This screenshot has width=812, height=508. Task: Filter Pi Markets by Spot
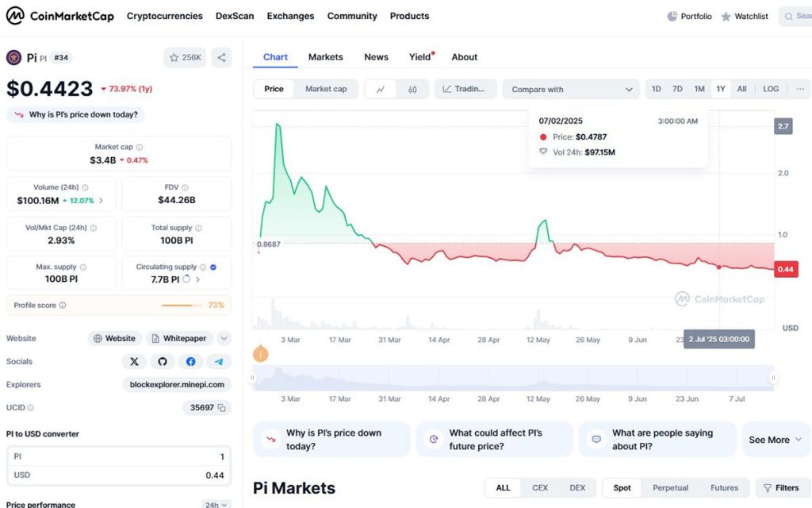point(622,488)
